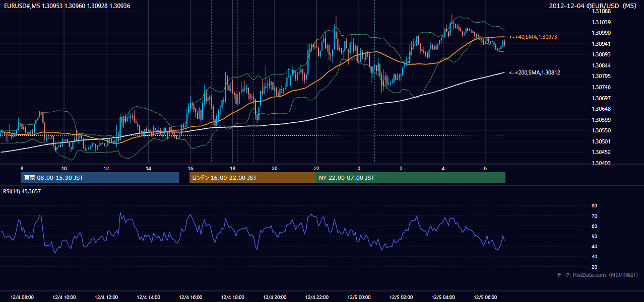Click the 12/4 20:00 time label
644x302 pixels.
coord(275,297)
